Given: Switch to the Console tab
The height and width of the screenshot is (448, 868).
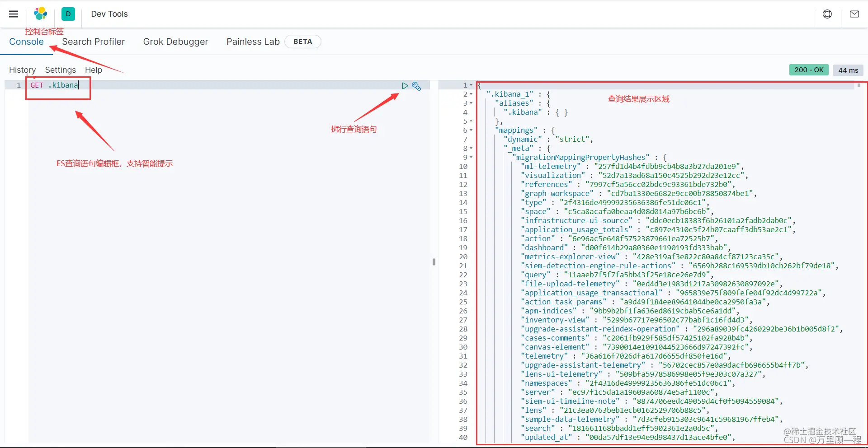Looking at the screenshot, I should click(27, 42).
